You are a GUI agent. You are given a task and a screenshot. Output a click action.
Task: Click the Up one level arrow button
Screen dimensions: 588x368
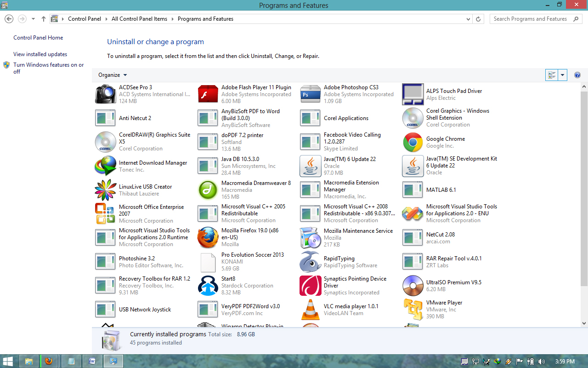click(44, 19)
